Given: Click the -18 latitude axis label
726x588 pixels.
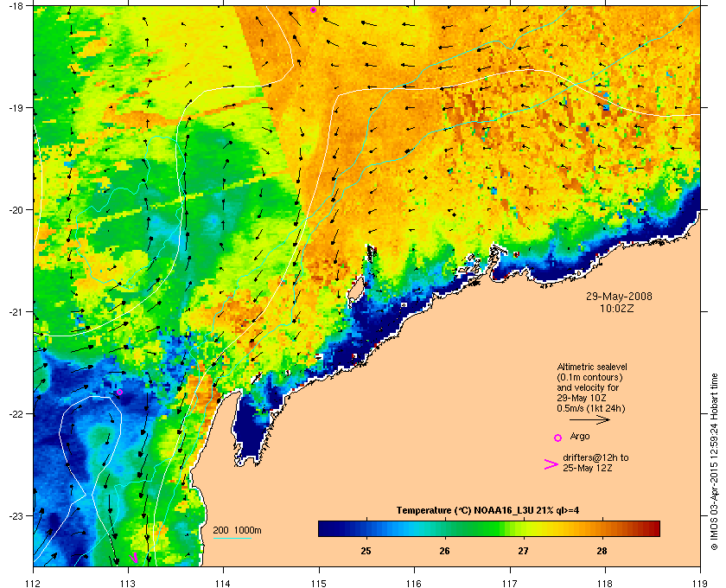Looking at the screenshot, I should 16,6.
